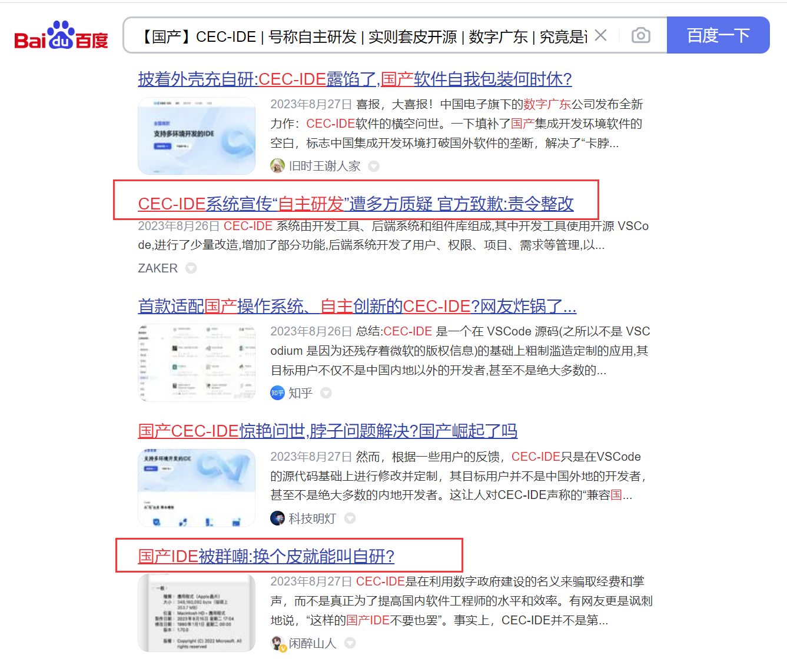Image resolution: width=787 pixels, height=672 pixels.
Task: Expand dropdown arrow next to 科技明灯
Action: [x=350, y=518]
